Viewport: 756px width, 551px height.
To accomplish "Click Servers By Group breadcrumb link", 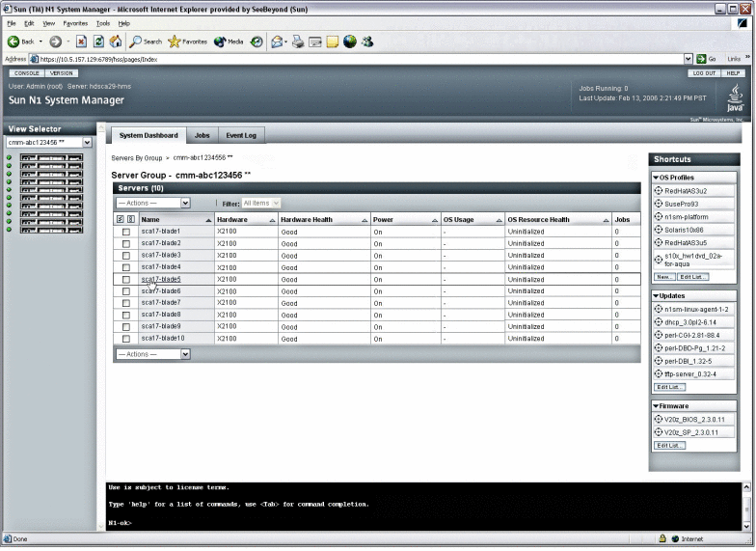I will point(137,158).
